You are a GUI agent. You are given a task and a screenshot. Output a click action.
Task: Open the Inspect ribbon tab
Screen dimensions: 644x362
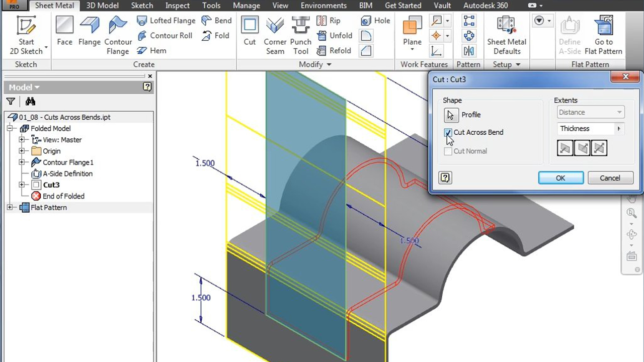[x=178, y=6]
